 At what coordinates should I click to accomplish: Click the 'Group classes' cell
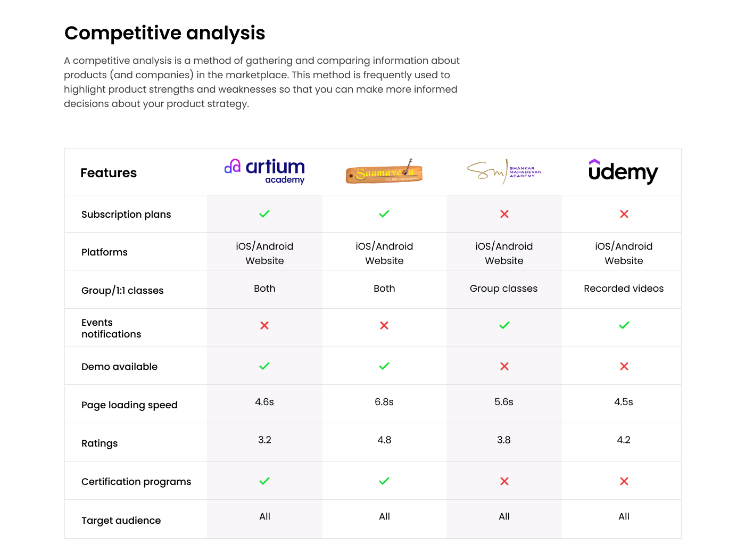click(503, 289)
